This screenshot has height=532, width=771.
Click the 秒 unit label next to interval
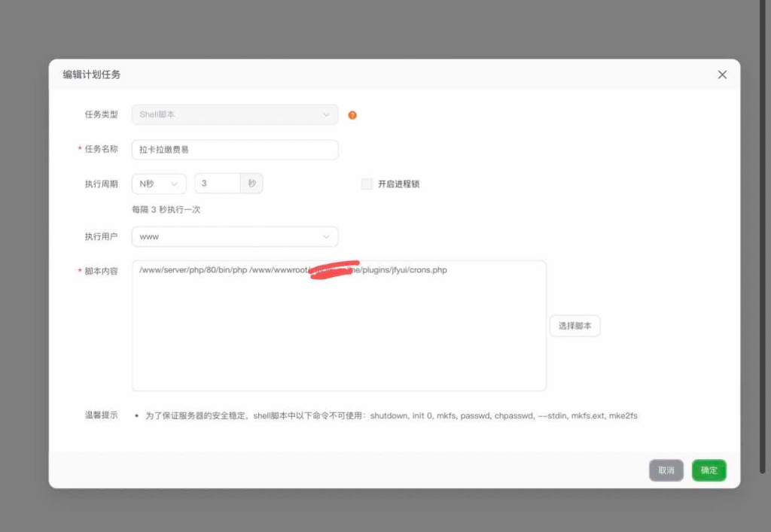(252, 183)
